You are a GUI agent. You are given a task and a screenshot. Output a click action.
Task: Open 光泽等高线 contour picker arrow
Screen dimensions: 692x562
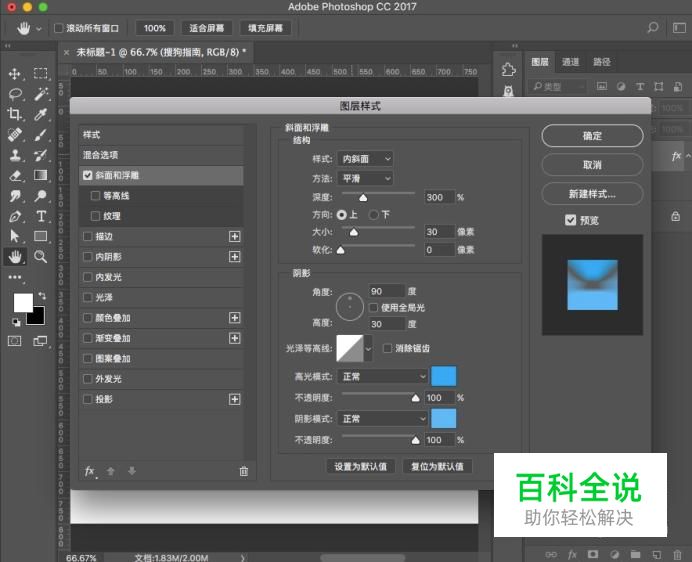(x=368, y=349)
